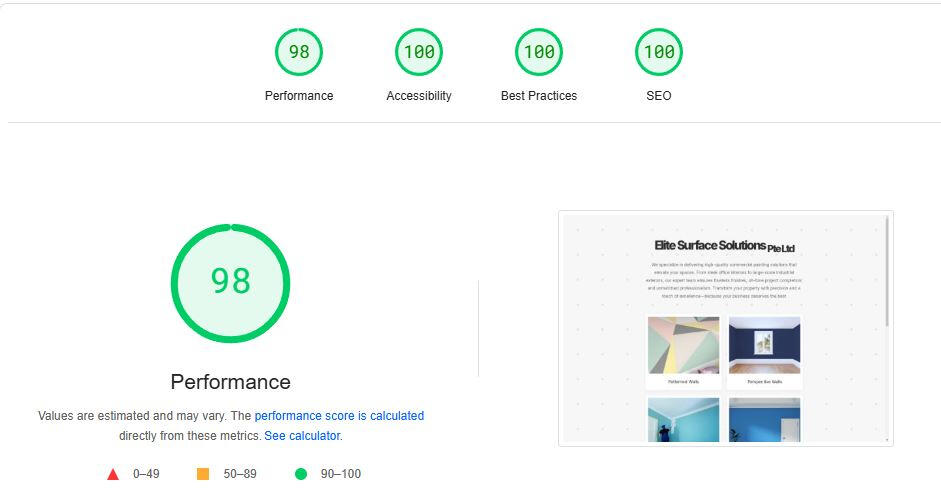Click the Elite Surface Solutions heading in preview
This screenshot has height=501, width=941.
[x=724, y=246]
